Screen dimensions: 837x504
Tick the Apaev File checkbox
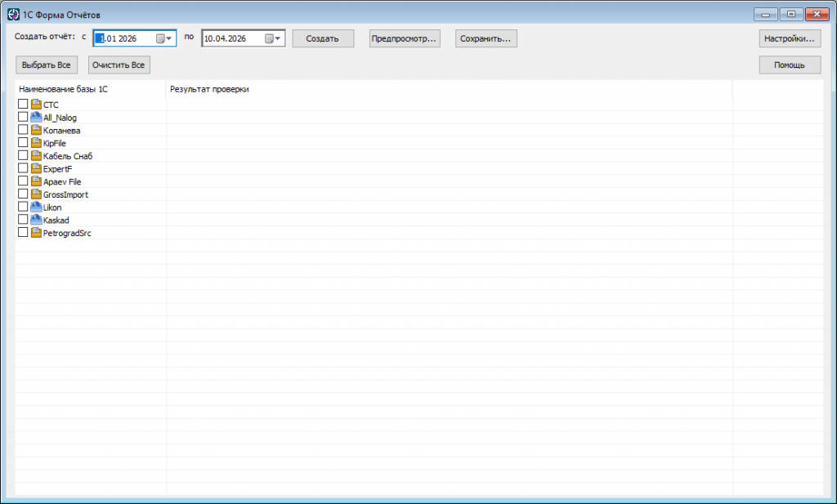tap(23, 181)
